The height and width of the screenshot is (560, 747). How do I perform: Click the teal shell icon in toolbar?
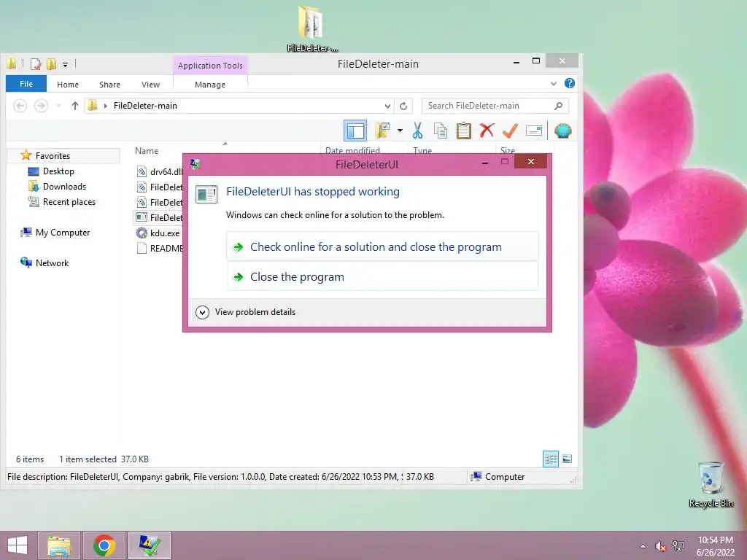[562, 131]
